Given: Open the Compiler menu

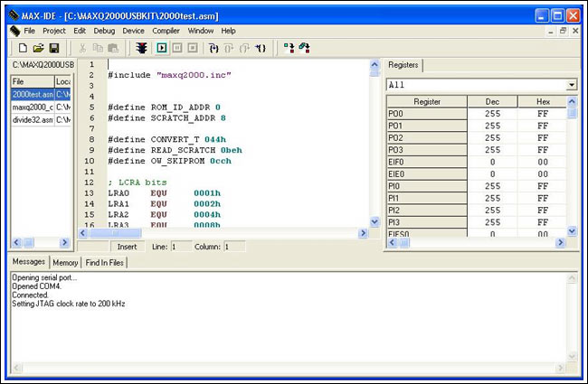Looking at the screenshot, I should click(166, 31).
